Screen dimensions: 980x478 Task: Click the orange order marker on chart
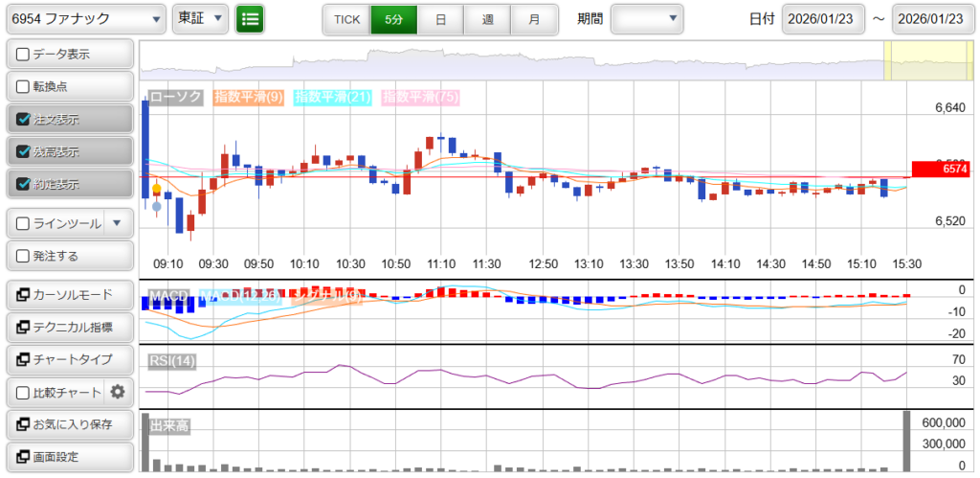[156, 191]
